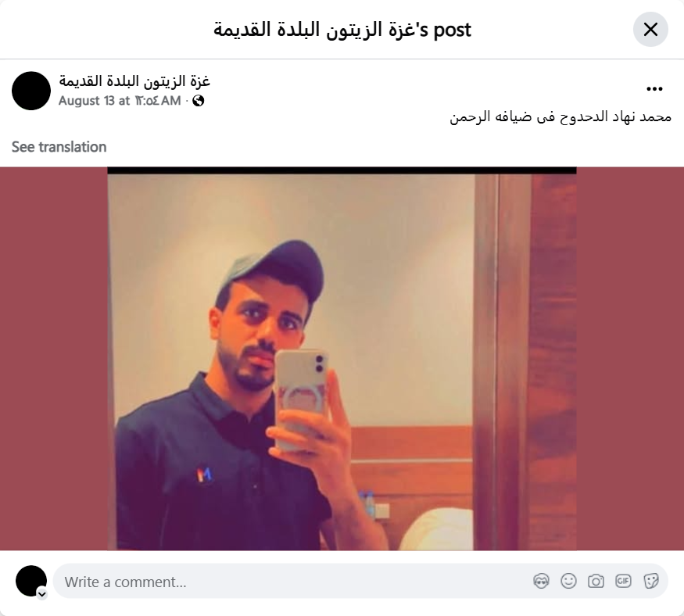
Task: Open the mirror selfie photo
Action: (x=342, y=359)
